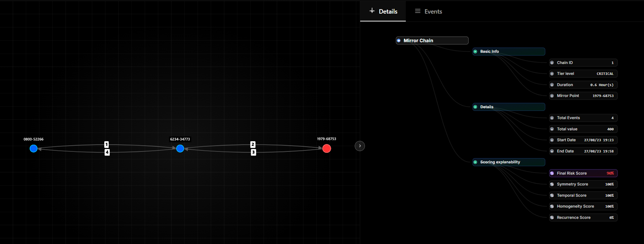Click the Recurrence Score value 0%
644x244 pixels.
click(x=612, y=218)
